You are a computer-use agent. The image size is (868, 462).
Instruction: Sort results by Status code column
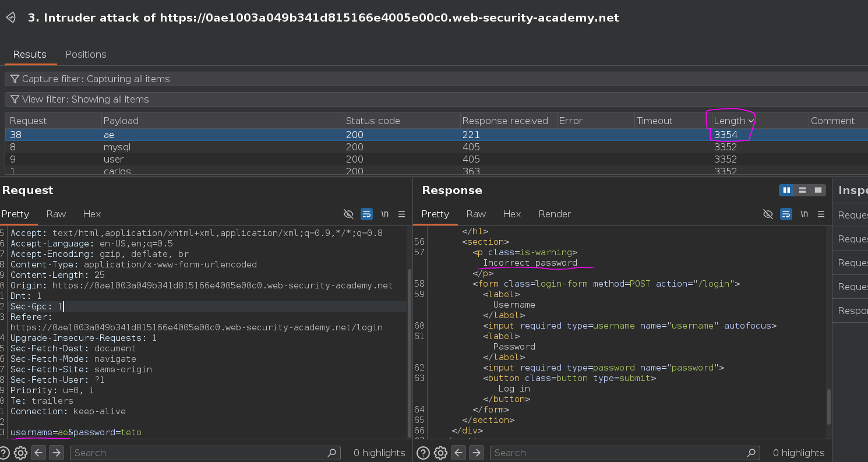click(401, 121)
